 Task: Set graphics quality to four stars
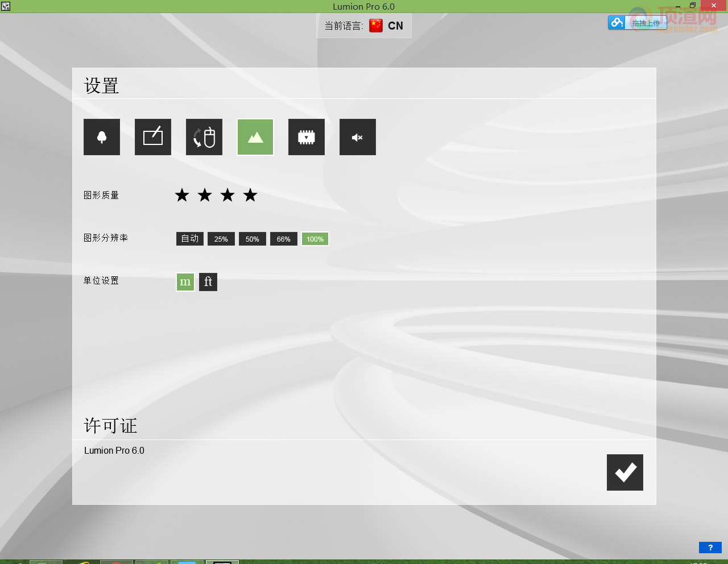pyautogui.click(x=250, y=195)
